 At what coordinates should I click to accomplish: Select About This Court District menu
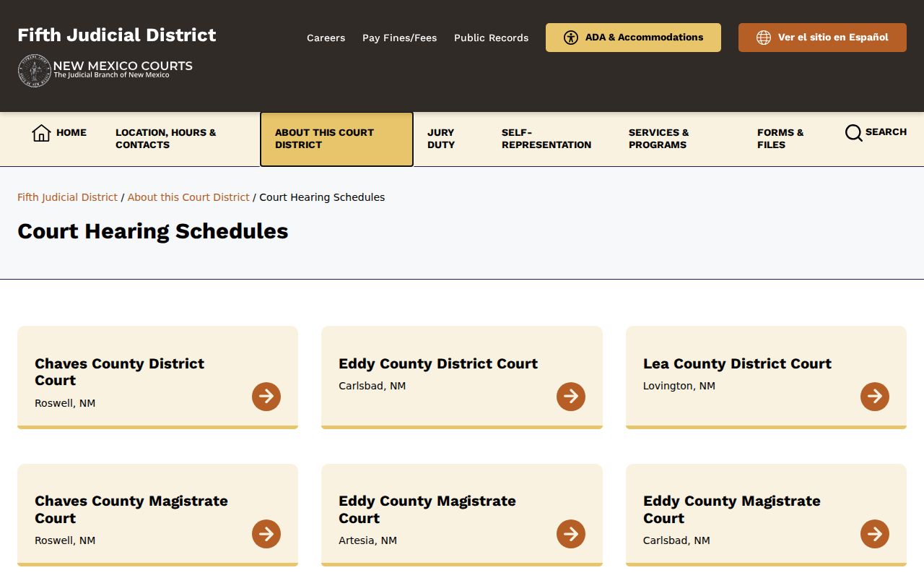tap(336, 139)
